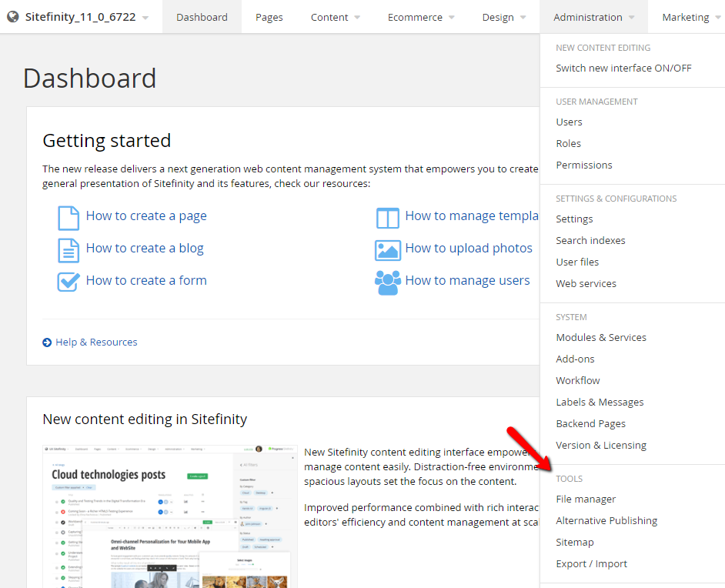Open File manager under Tools
The height and width of the screenshot is (588, 725).
pos(586,499)
